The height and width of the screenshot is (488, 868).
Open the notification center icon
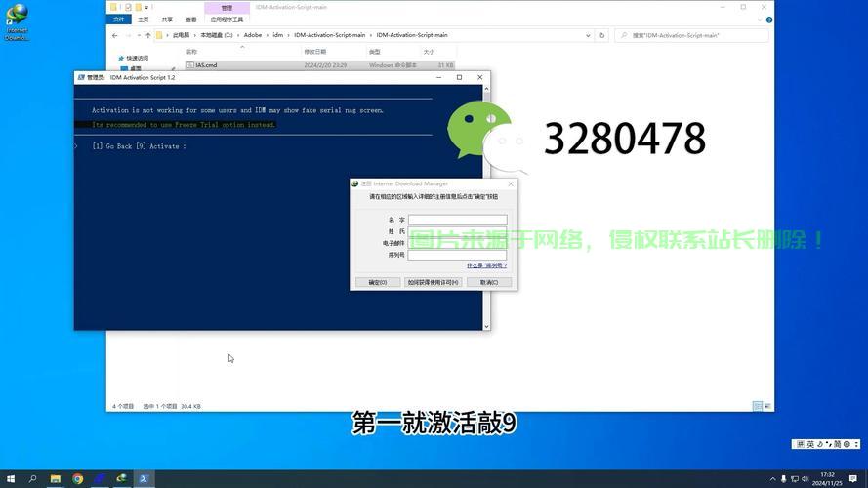coord(853,479)
